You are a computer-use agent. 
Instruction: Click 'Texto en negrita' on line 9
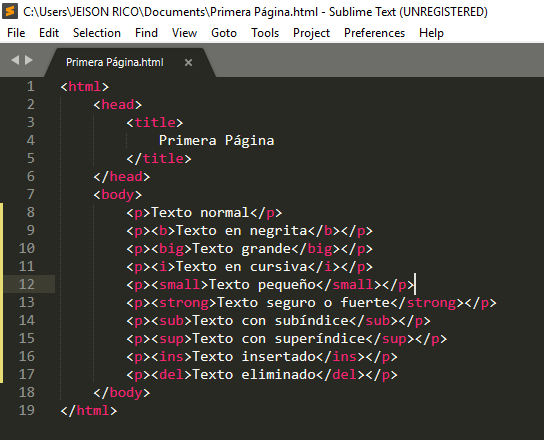coord(241,231)
